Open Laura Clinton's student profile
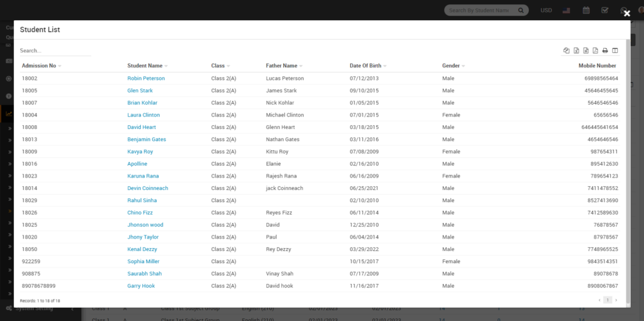This screenshot has height=321, width=644. pyautogui.click(x=143, y=115)
